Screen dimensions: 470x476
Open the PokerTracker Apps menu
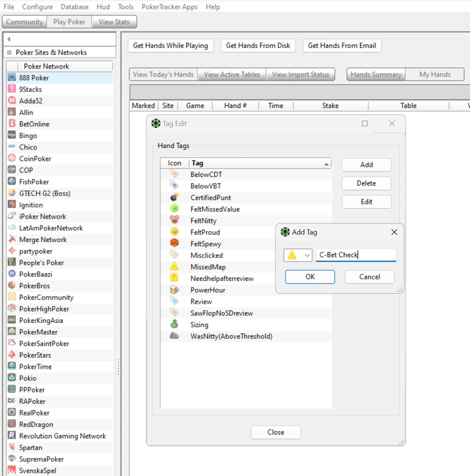[x=170, y=7]
